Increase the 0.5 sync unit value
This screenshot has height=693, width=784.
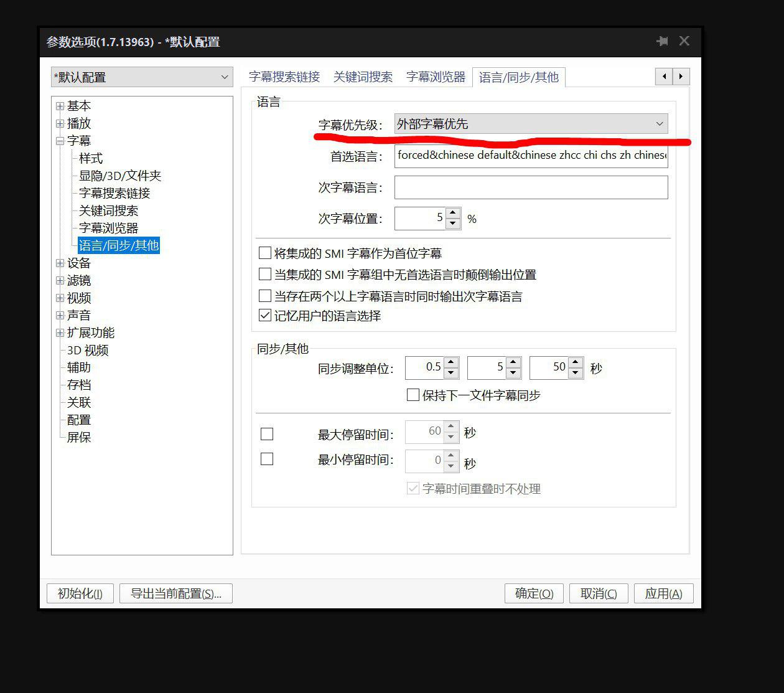coord(452,362)
